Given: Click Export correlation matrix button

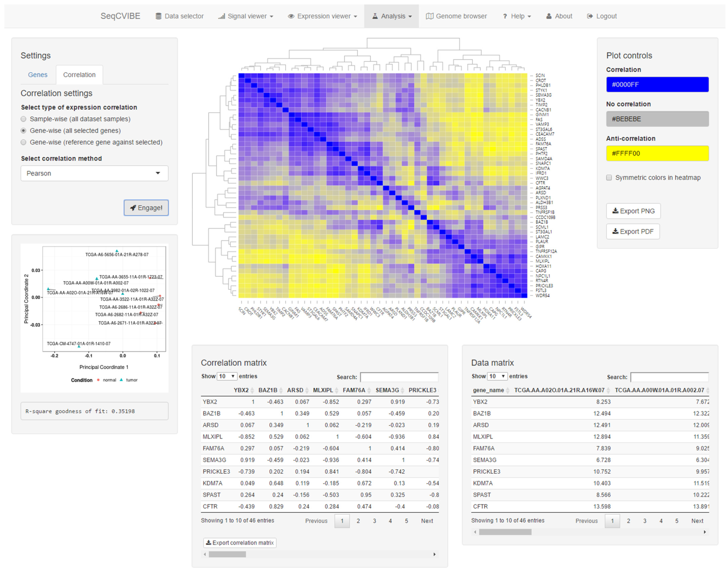Looking at the screenshot, I should point(240,543).
